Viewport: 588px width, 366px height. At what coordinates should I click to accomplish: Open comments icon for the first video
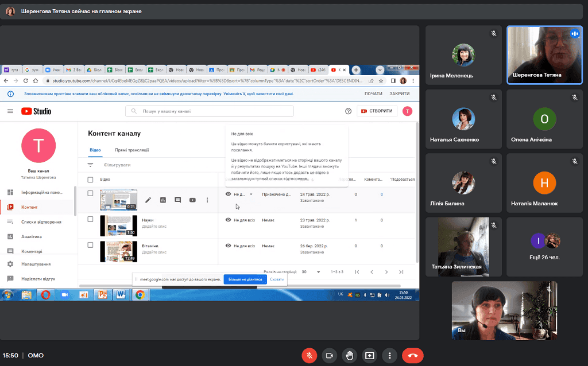(x=178, y=200)
